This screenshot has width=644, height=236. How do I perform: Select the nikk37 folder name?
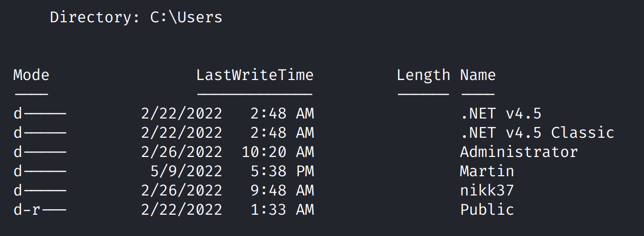click(x=487, y=190)
